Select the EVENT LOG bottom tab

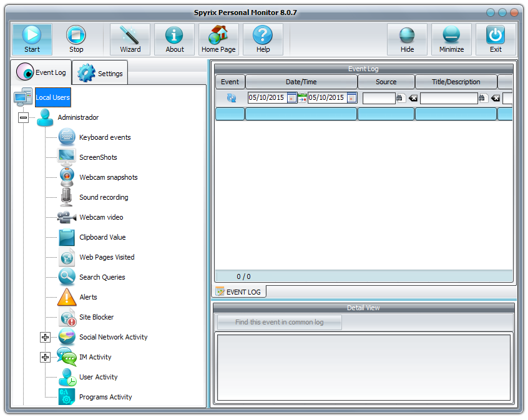pyautogui.click(x=239, y=291)
